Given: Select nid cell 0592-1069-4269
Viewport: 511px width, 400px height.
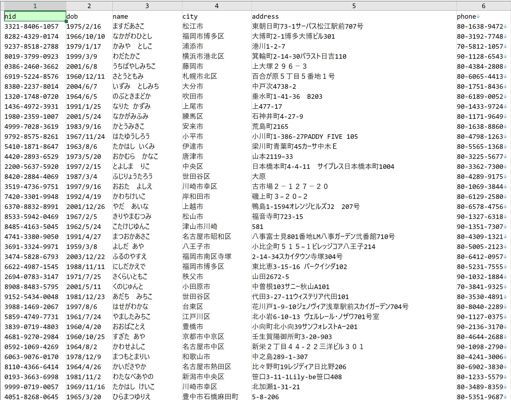Looking at the screenshot, I should tap(35, 346).
